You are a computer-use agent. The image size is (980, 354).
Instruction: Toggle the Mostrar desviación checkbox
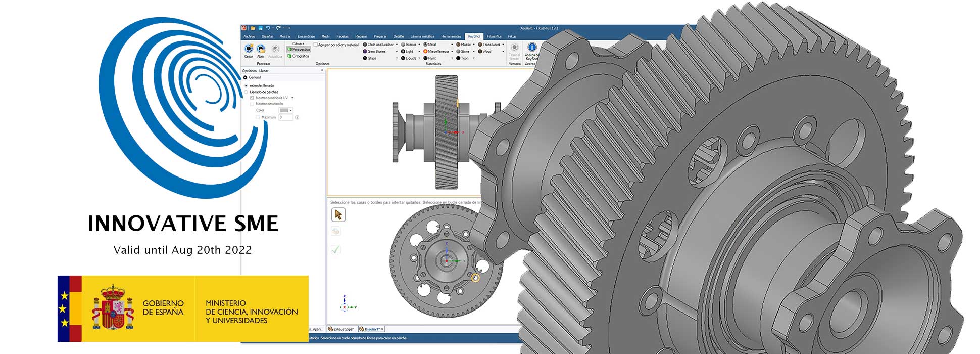click(252, 104)
